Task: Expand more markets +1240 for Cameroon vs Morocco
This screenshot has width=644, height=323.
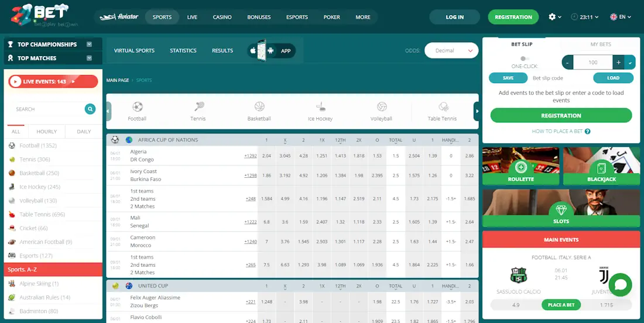Action: pos(250,241)
